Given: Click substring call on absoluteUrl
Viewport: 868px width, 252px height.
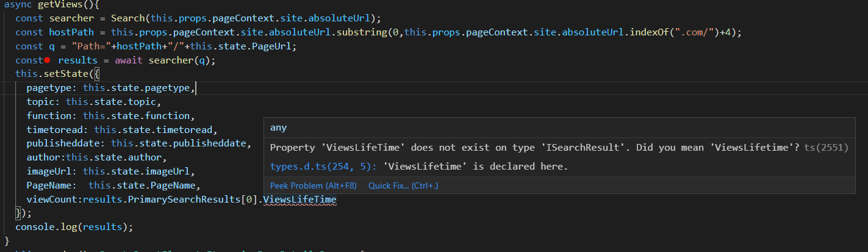Looking at the screenshot, I should 363,32.
